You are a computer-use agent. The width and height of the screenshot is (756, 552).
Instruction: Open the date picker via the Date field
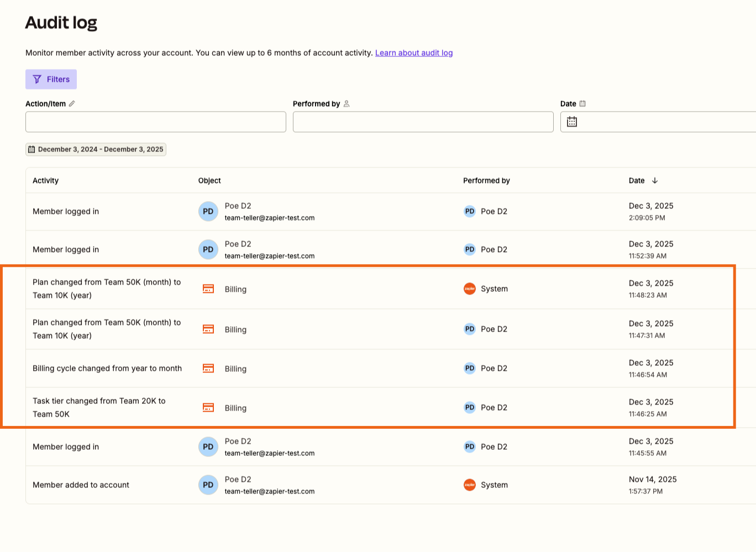pos(636,122)
